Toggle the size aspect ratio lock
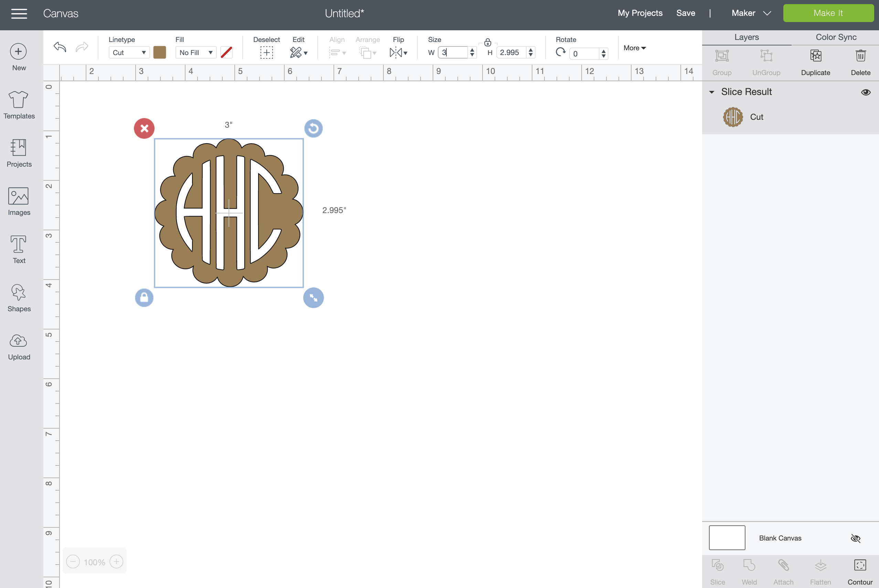879x588 pixels. (x=488, y=42)
